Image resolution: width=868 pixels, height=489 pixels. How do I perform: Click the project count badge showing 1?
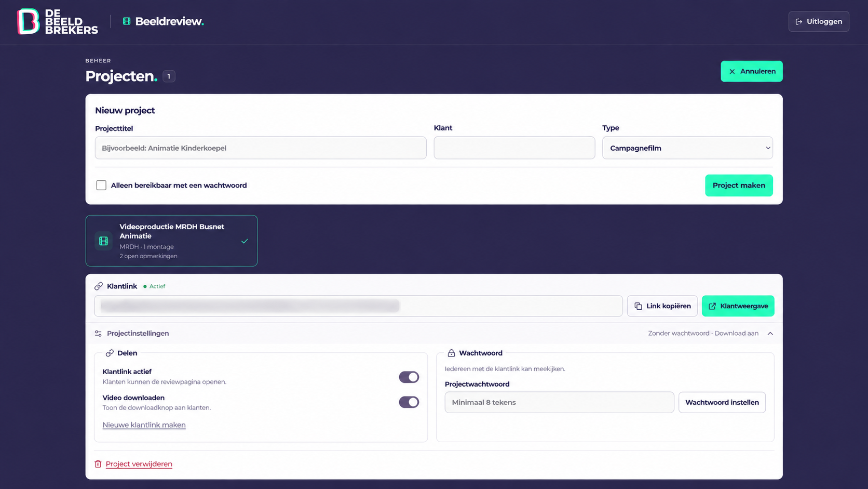(x=169, y=76)
